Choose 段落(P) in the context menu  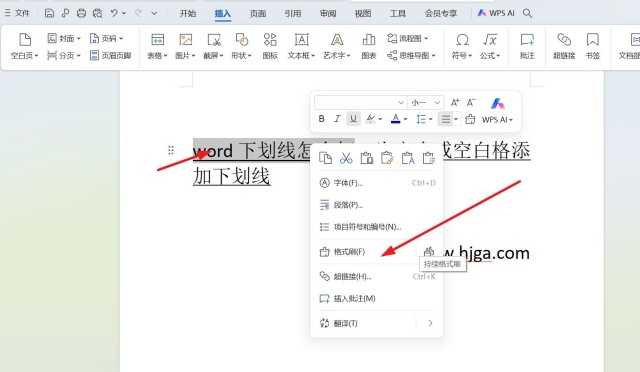(x=377, y=205)
